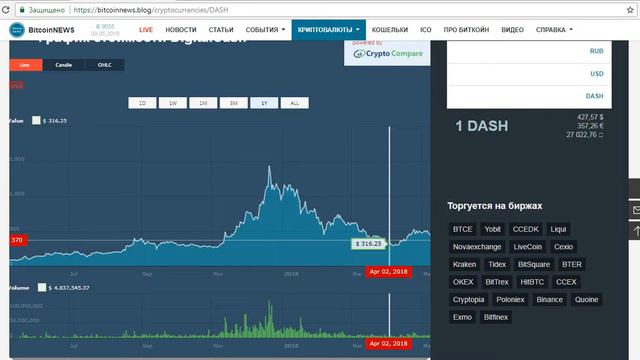
Task: Select 3M time range
Action: point(233,103)
